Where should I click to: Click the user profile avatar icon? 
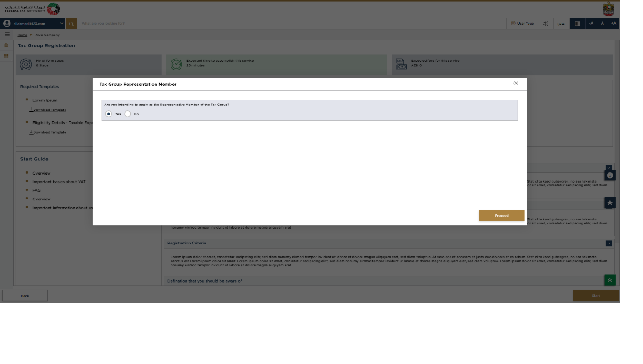pos(7,24)
